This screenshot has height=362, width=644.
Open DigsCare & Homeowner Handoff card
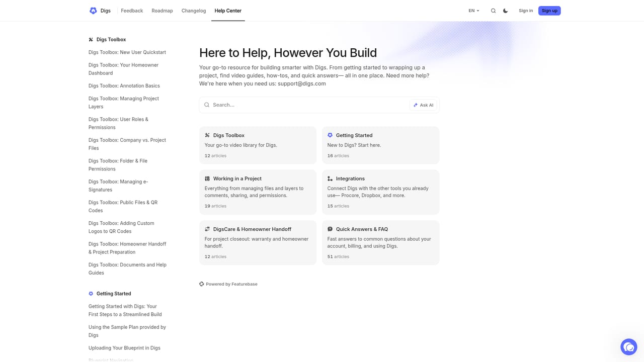[x=258, y=243]
